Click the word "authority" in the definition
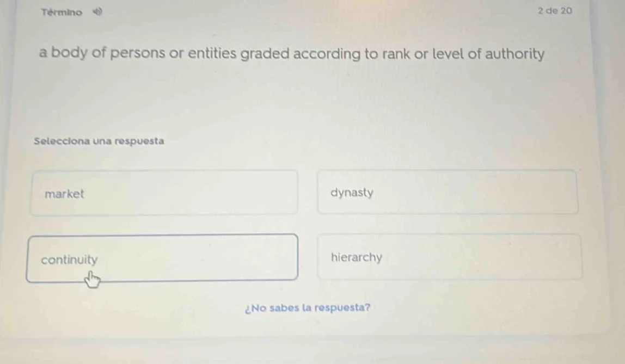The image size is (625, 364). point(514,54)
